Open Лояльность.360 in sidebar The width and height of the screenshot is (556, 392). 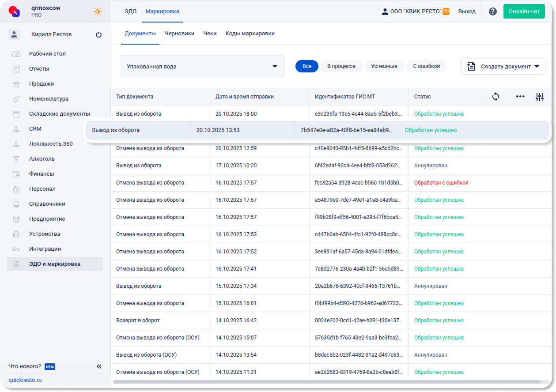[51, 144]
